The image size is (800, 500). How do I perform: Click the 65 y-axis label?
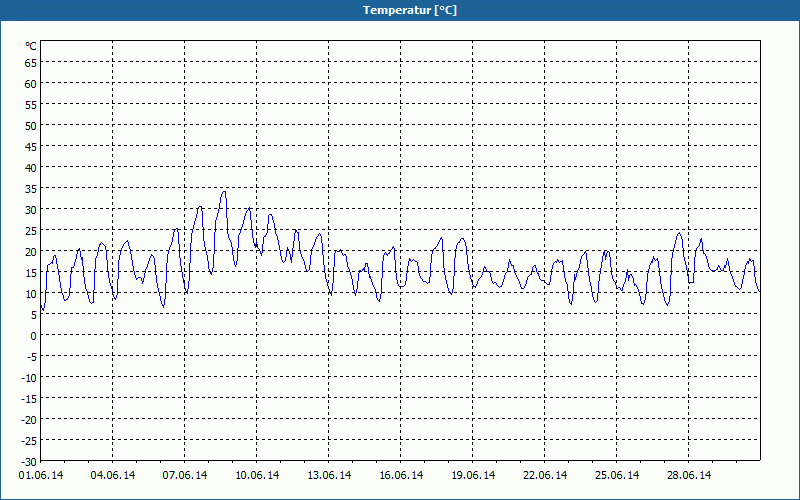31,63
